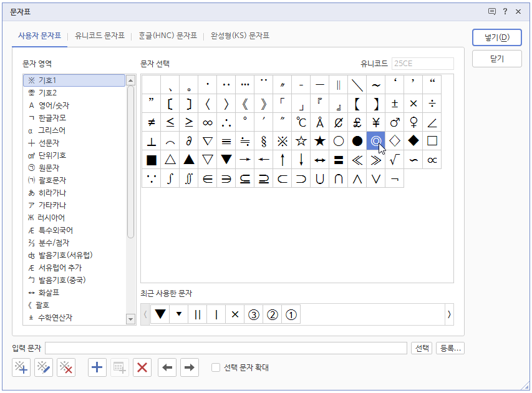
Task: Pick circled 3 from recent characters
Action: [x=253, y=314]
